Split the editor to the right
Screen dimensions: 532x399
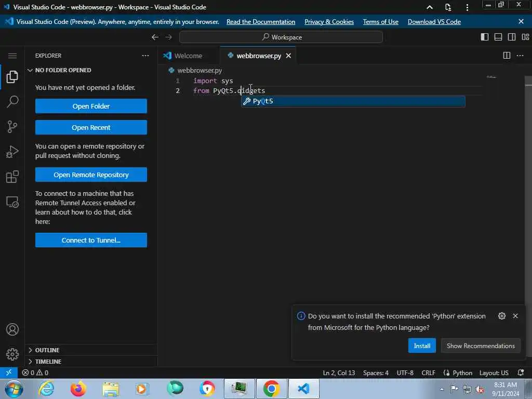coord(507,56)
